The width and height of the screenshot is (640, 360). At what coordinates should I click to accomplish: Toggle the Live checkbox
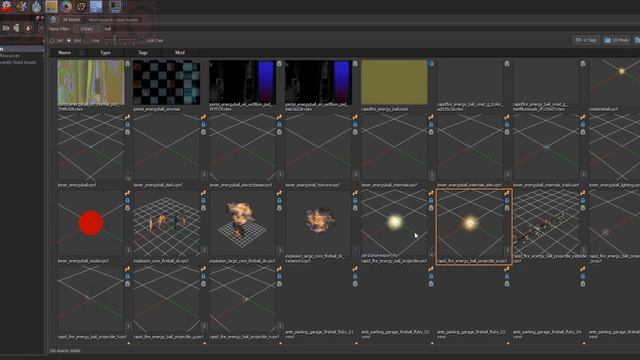tap(87, 40)
